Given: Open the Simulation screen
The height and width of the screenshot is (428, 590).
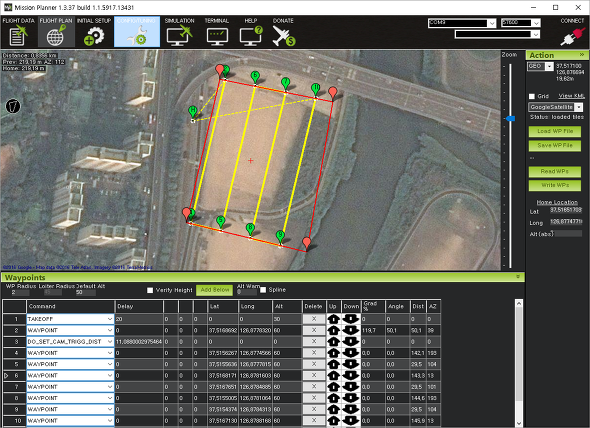Looking at the screenshot, I should click(179, 32).
